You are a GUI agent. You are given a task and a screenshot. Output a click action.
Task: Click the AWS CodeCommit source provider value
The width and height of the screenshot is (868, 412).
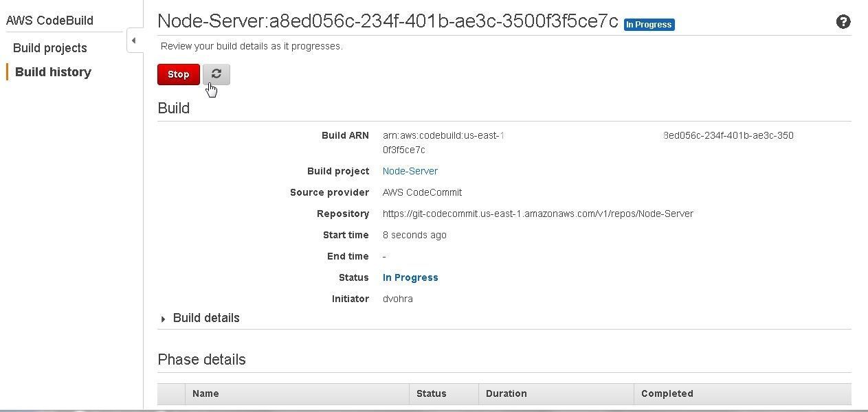422,192
